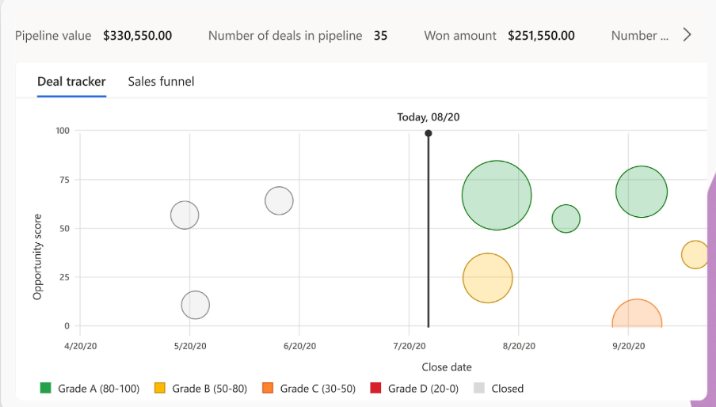716x407 pixels.
Task: Click the largest green bubble in the chart
Action: pos(496,196)
